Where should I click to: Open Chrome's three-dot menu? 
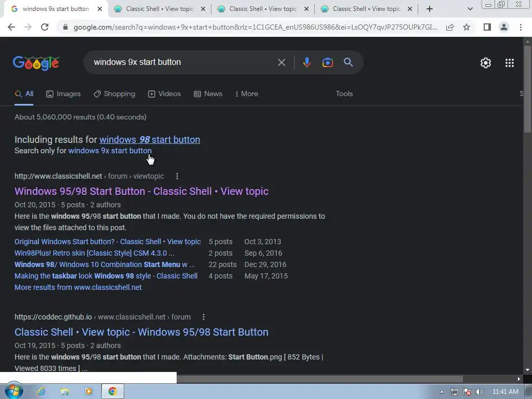point(521,27)
